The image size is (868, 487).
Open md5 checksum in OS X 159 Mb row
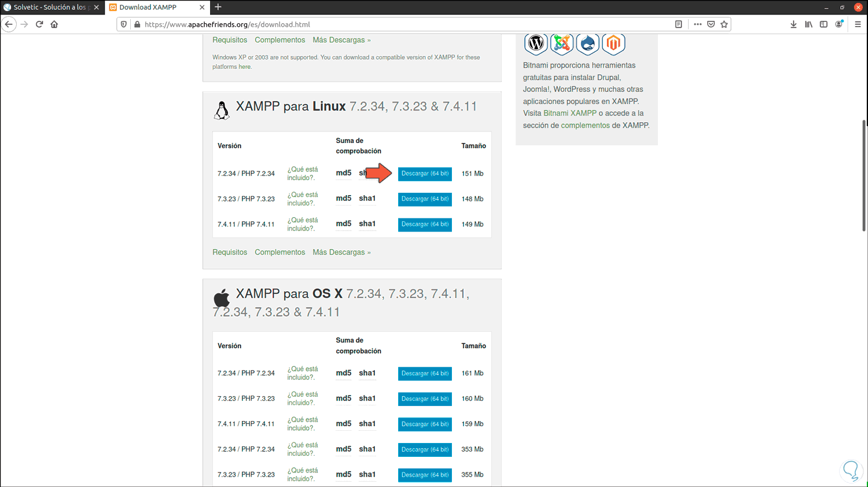click(x=344, y=424)
